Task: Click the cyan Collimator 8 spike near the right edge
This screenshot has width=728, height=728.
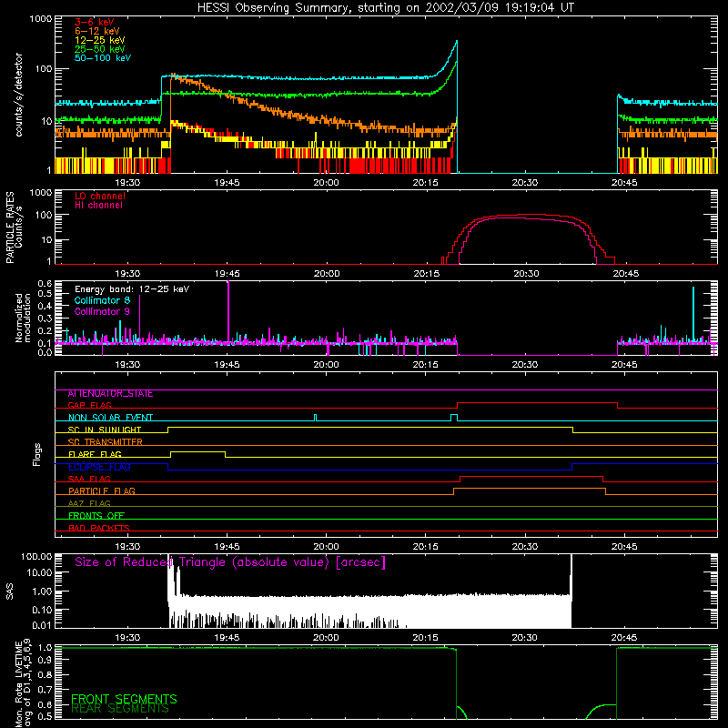Action: point(693,315)
